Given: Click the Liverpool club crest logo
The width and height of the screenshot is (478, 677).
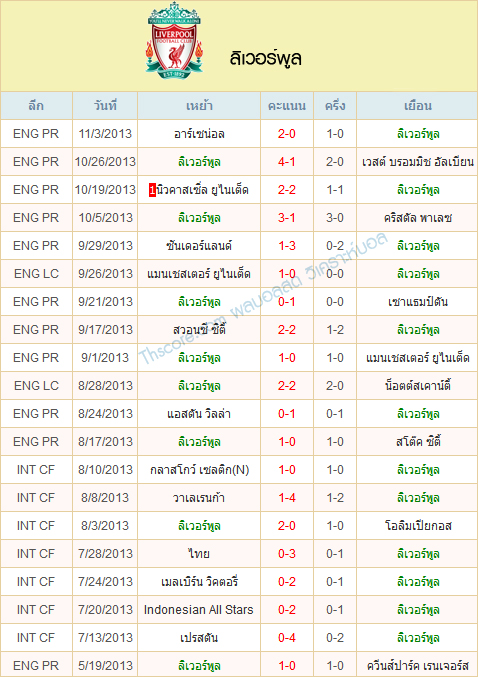Looking at the screenshot, I should (x=174, y=41).
